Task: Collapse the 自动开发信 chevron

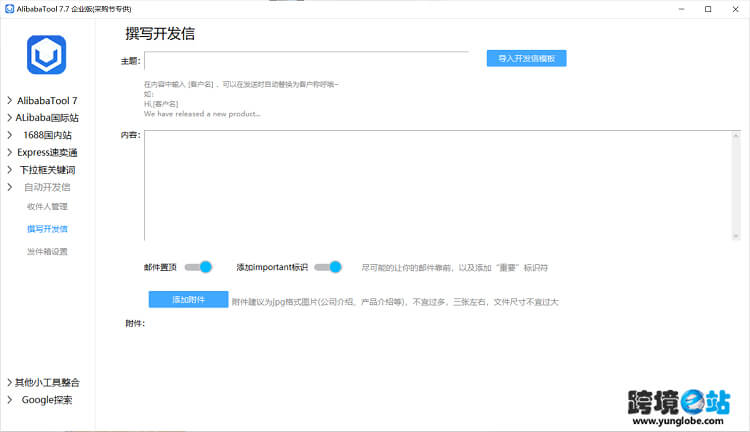Action: tap(10, 187)
